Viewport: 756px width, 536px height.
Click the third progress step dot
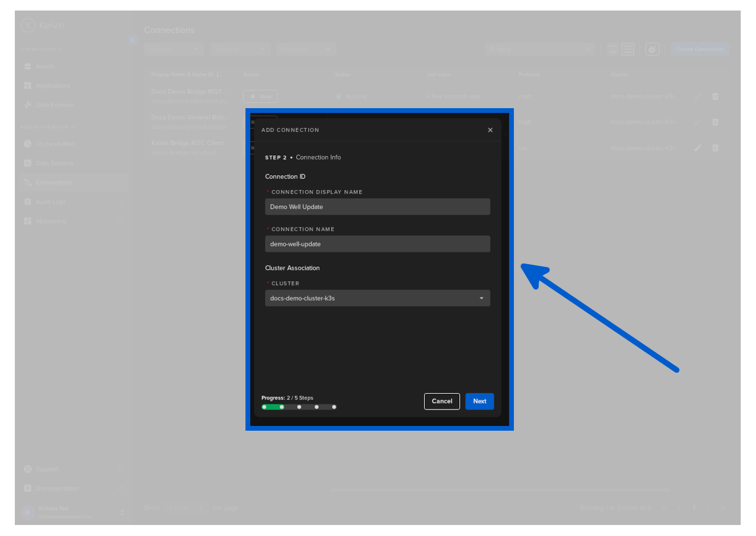coord(299,407)
